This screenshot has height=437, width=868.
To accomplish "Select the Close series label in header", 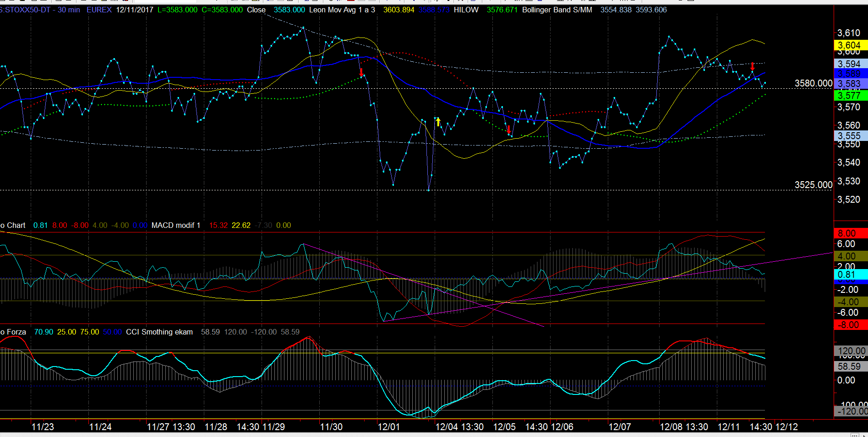I will pos(256,10).
